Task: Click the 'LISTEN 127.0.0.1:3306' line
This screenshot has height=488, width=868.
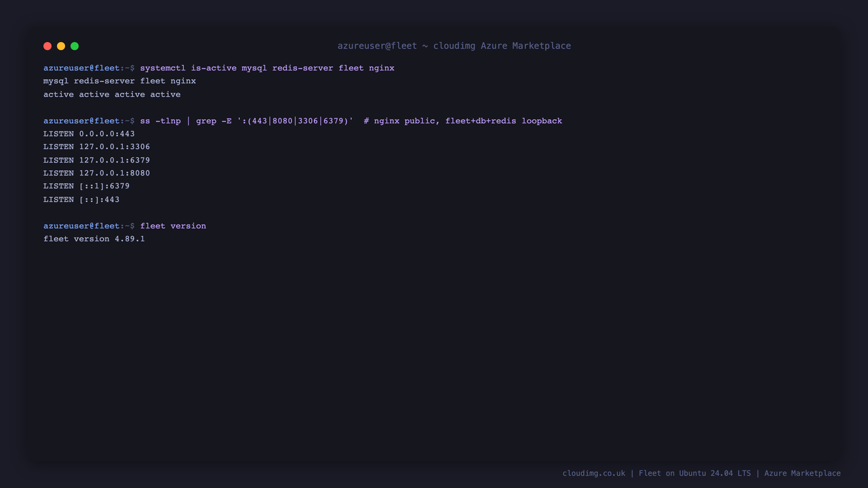Action: point(96,146)
